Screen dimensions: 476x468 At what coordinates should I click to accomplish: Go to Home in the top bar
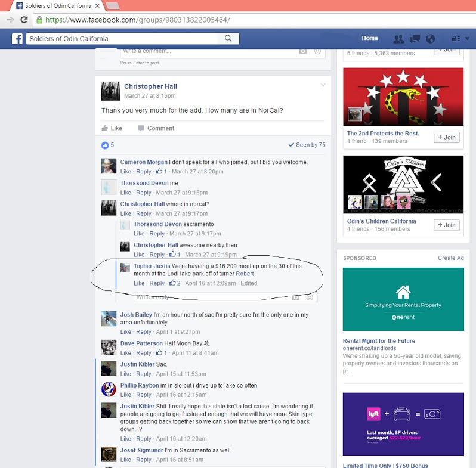[x=369, y=39]
